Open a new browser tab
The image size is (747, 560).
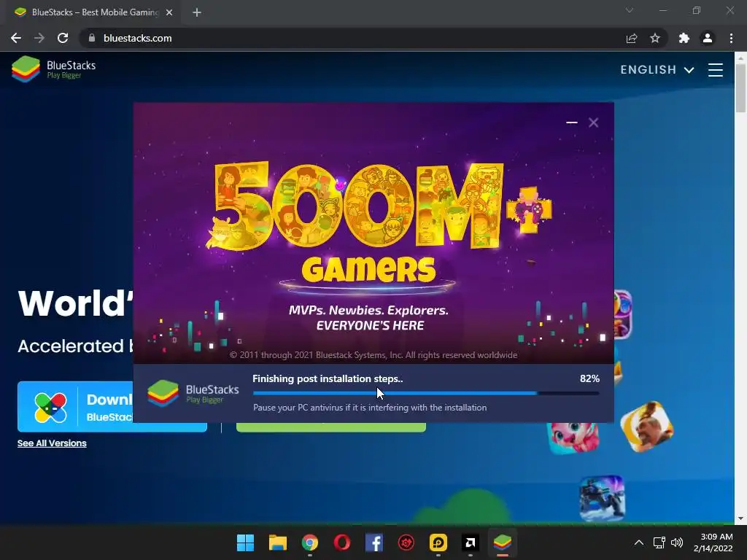(x=197, y=12)
